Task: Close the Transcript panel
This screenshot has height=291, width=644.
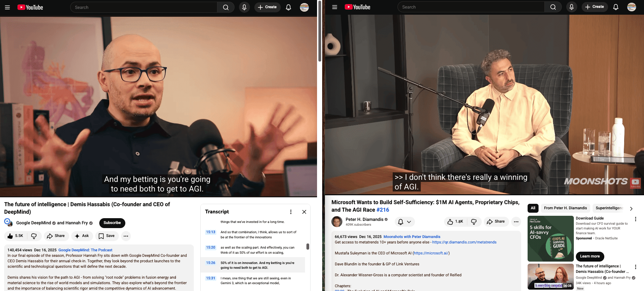Action: click(x=304, y=212)
